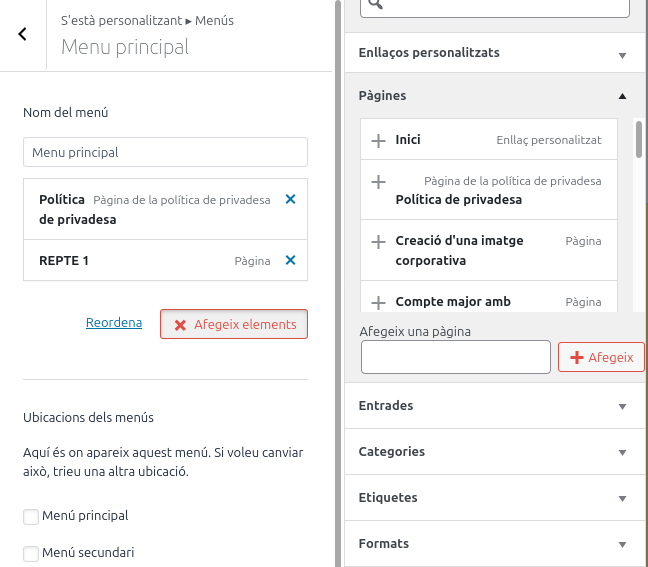Expand the Enllaços personalitzats section
Screen dimensions: 648x567
622,54
